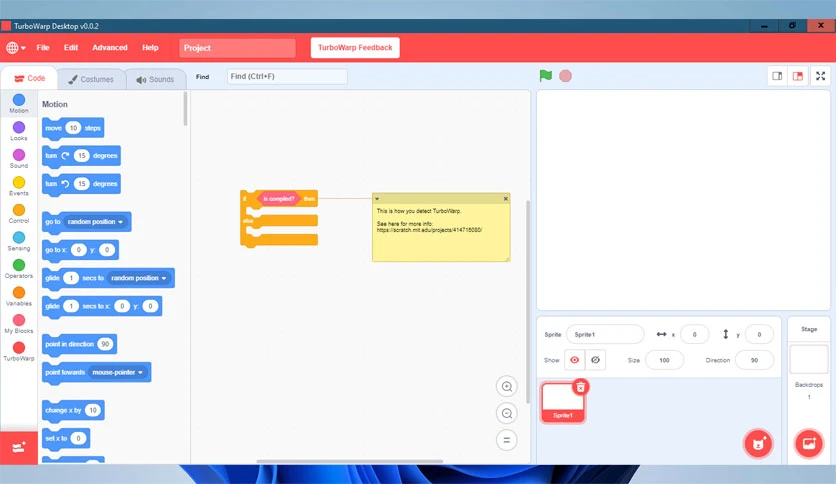Click the green flag to run
Image resolution: width=836 pixels, height=484 pixels.
[x=545, y=76]
